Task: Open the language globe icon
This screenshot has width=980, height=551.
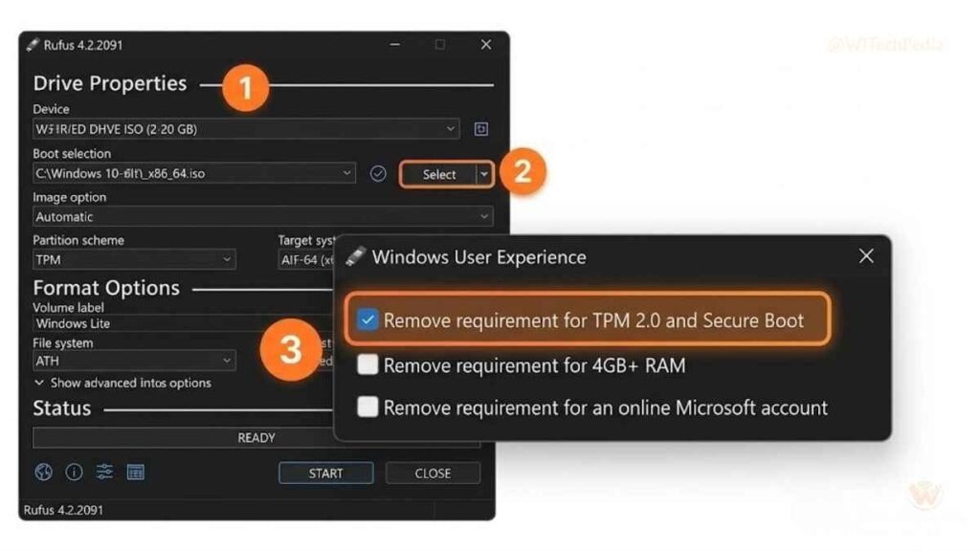Action: (x=43, y=473)
